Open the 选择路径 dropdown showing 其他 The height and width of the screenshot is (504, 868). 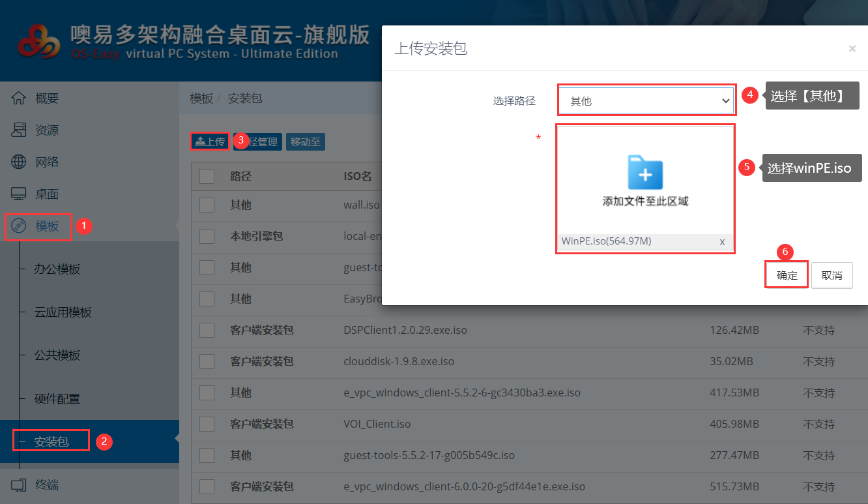[x=646, y=101]
